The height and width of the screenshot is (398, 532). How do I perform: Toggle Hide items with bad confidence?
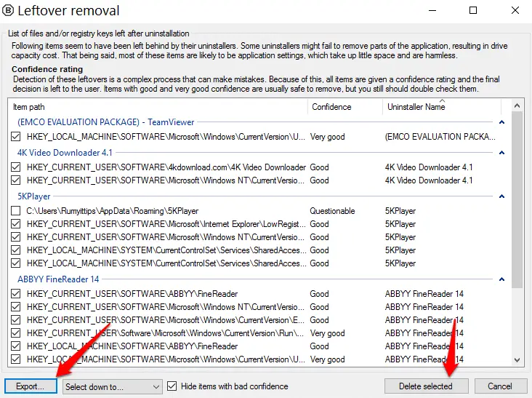172,386
